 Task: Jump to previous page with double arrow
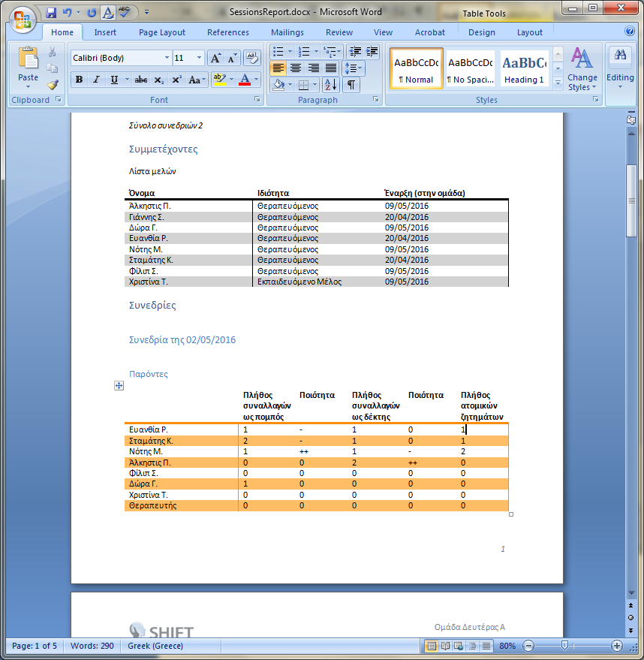[631, 605]
